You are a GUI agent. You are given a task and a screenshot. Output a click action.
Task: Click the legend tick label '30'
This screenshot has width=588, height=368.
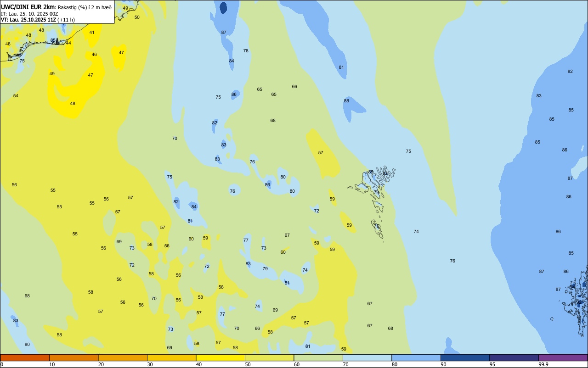(150, 364)
